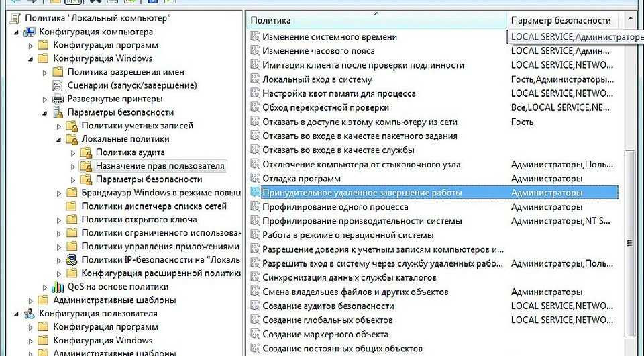Click the locked folder icon of Политика аудита
Image resolution: width=644 pixels, height=356 pixels.
(85, 152)
